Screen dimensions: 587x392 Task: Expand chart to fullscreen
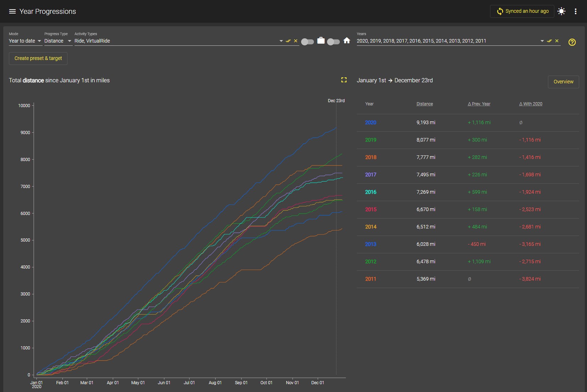coord(344,80)
